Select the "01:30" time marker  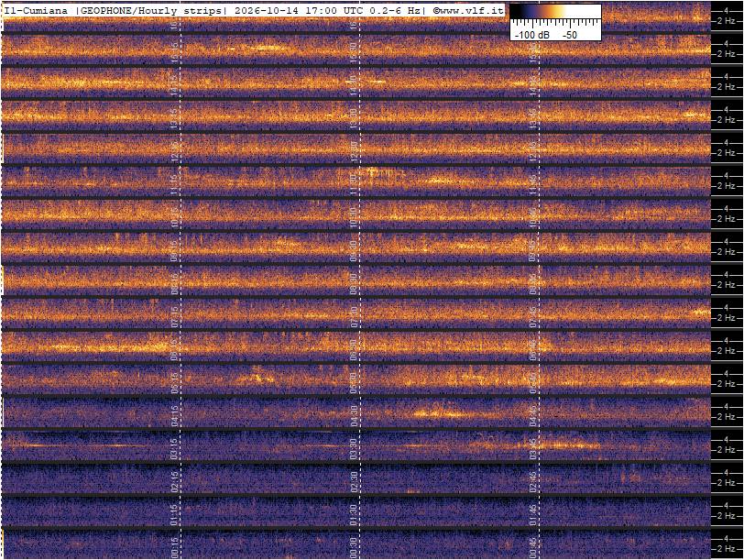[x=354, y=515]
